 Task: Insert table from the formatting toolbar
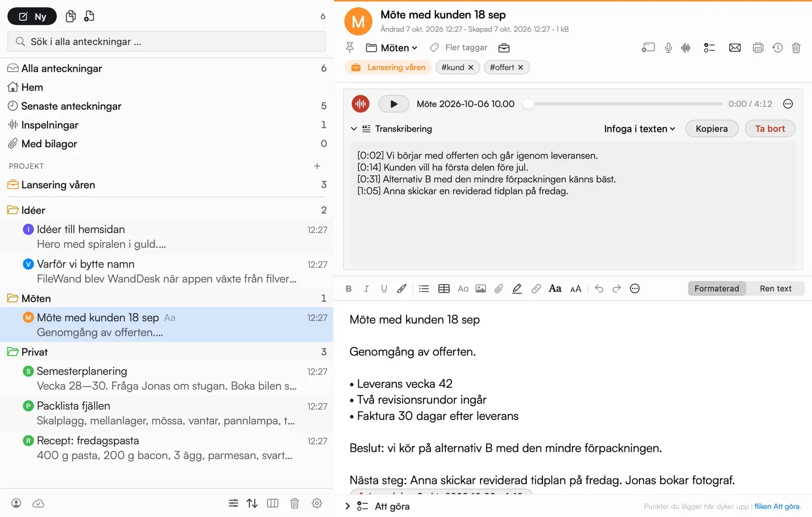(x=444, y=288)
